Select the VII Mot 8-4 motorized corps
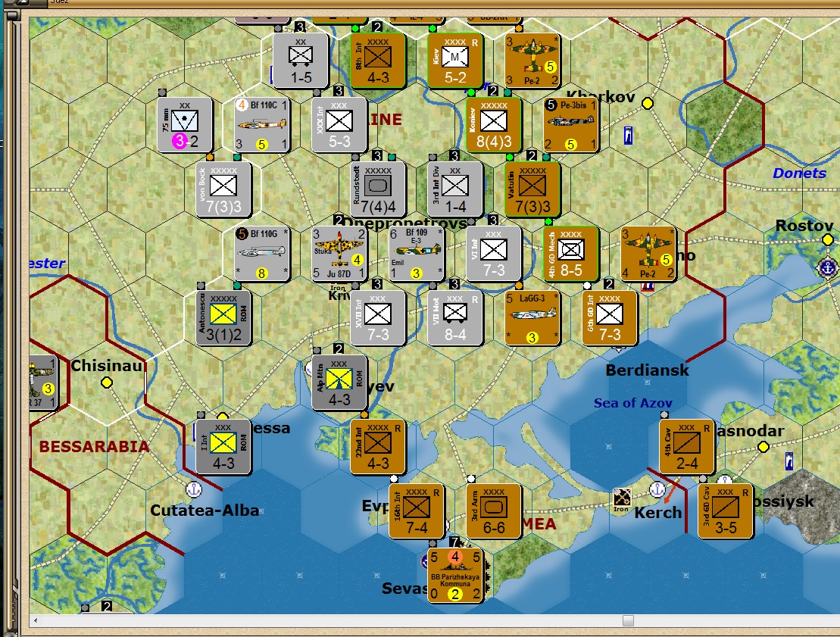 click(454, 317)
